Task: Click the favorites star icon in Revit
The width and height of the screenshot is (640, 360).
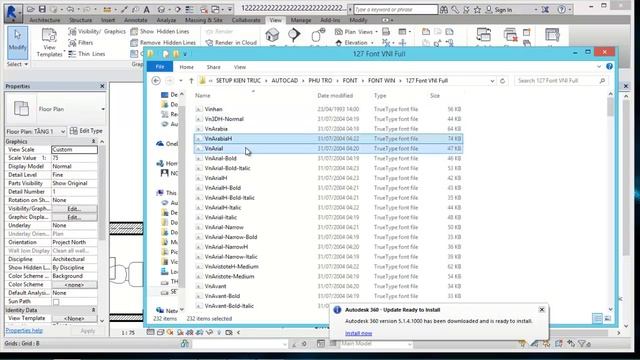Action: point(477,9)
